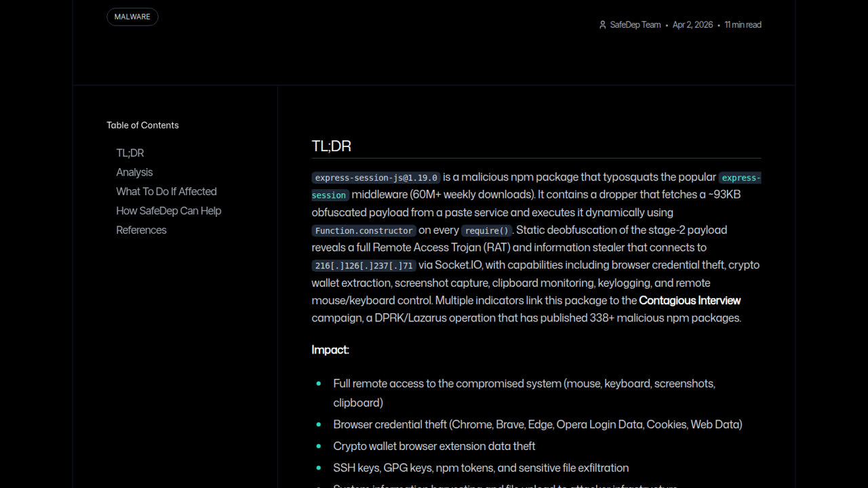
Task: Click the author person icon
Action: (x=602, y=25)
